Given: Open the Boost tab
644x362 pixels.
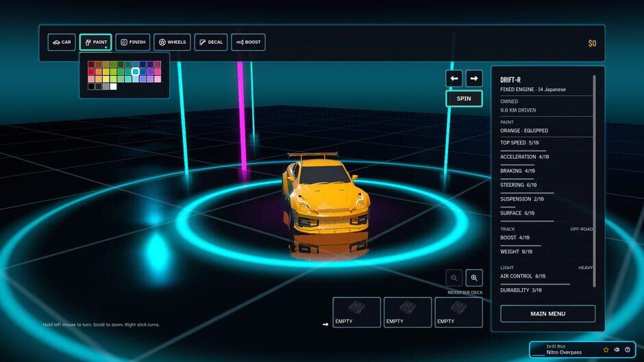Looking at the screenshot, I should 248,42.
